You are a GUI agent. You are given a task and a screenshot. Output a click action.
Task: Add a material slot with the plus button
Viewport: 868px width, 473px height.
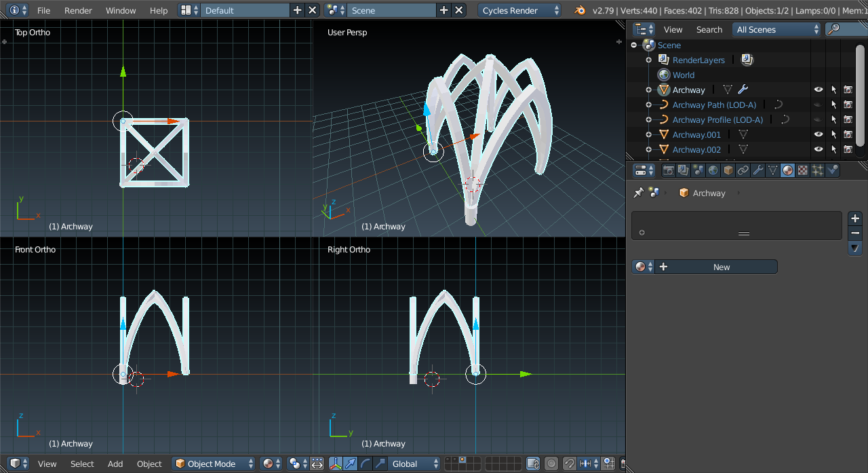click(x=855, y=219)
